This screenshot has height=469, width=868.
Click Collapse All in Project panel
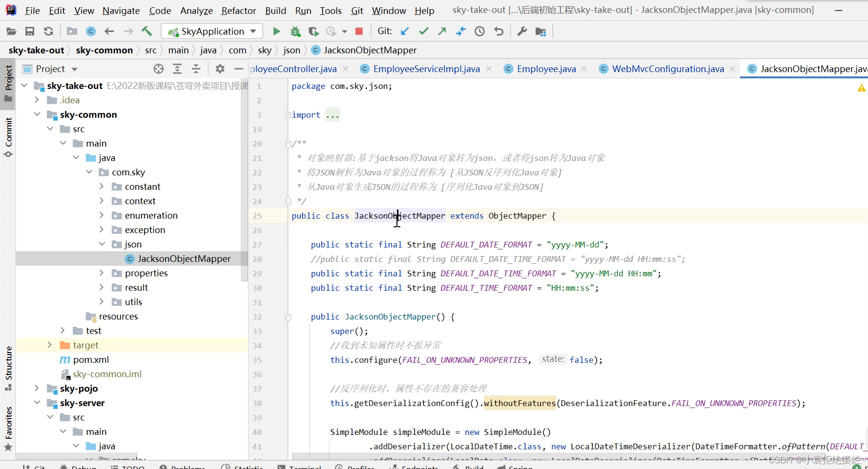pos(196,69)
